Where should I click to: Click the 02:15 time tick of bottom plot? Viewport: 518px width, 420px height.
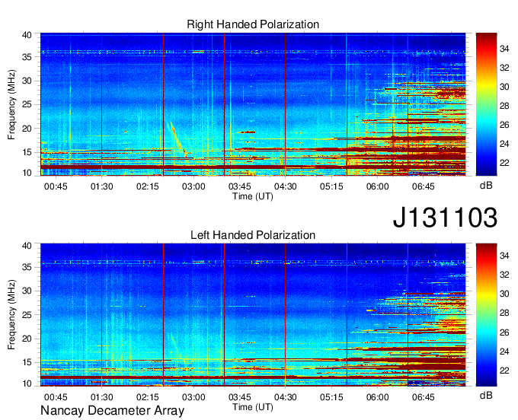pyautogui.click(x=148, y=397)
